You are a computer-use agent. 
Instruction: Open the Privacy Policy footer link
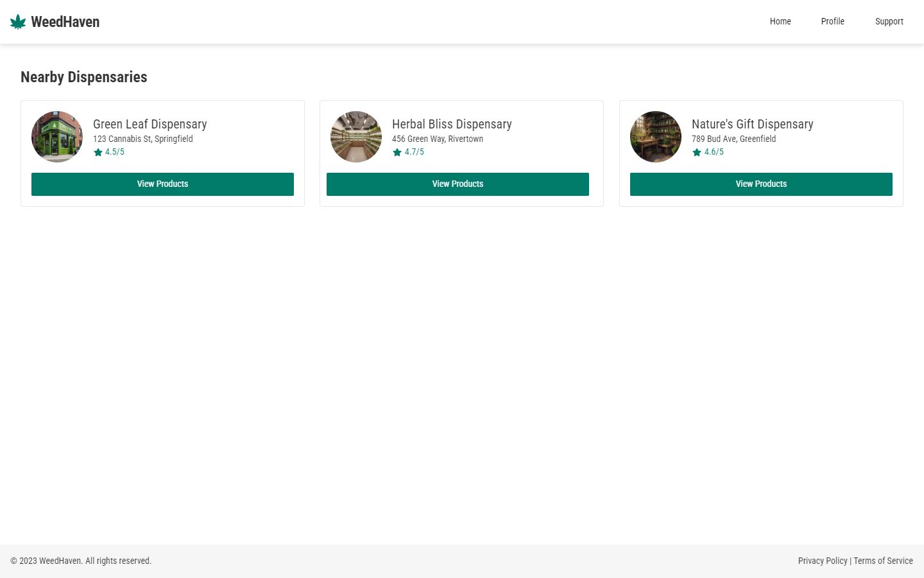[823, 561]
